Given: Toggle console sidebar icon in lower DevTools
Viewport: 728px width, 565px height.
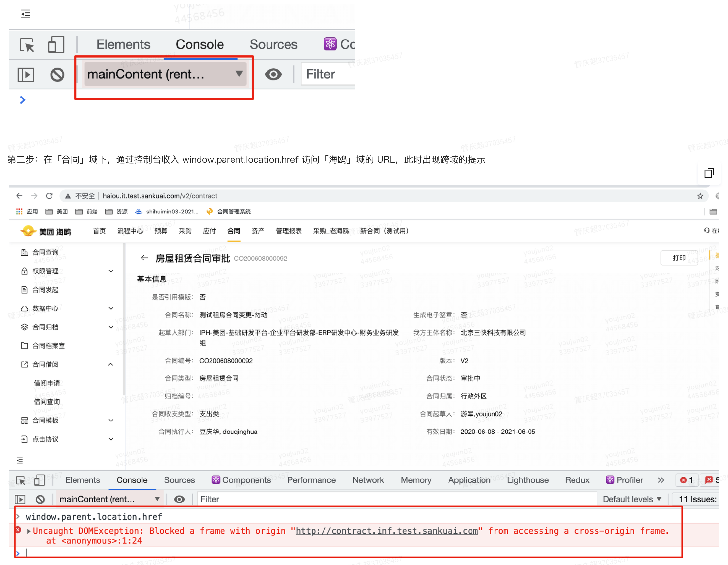Looking at the screenshot, I should coord(20,499).
